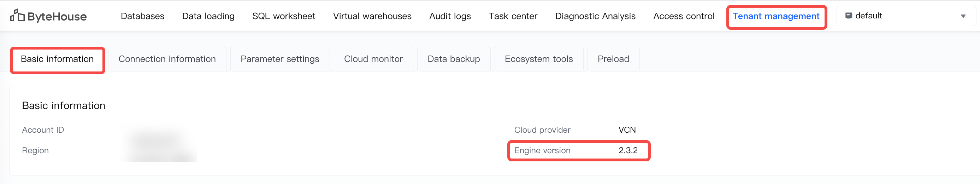View the Cloud monitor tab
Viewport: 980px width, 184px height.
pyautogui.click(x=373, y=59)
